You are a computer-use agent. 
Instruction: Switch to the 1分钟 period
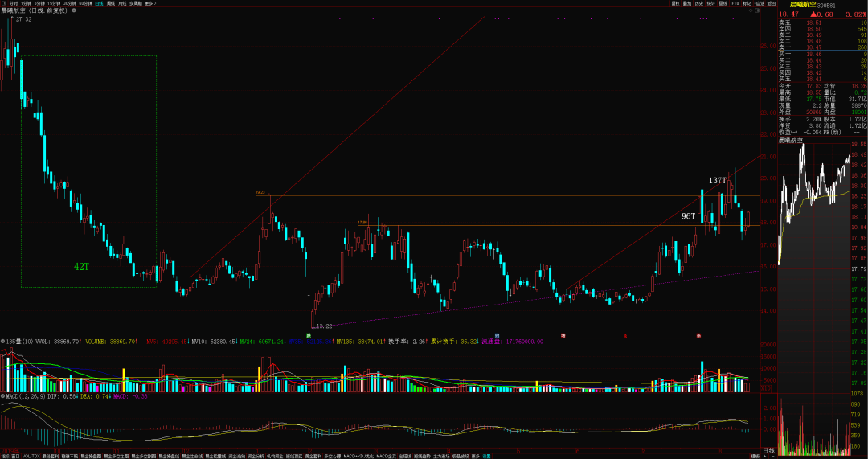pyautogui.click(x=26, y=3)
